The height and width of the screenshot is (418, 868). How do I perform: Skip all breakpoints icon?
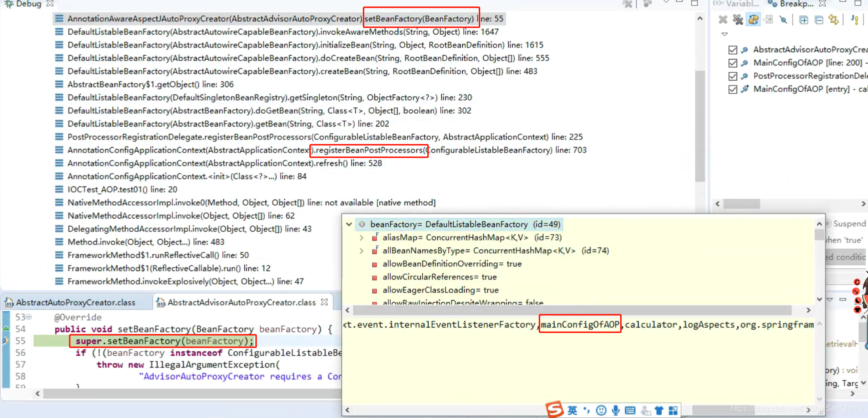click(783, 19)
